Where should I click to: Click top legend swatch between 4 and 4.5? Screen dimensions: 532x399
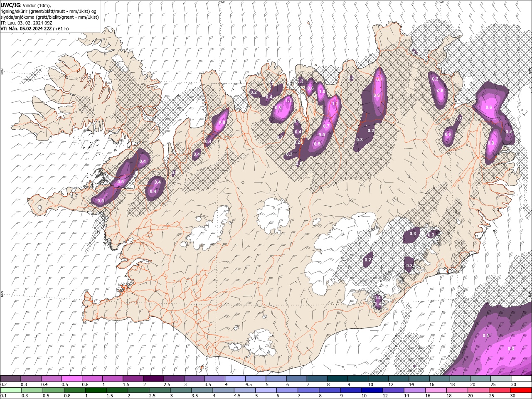tap(235, 378)
